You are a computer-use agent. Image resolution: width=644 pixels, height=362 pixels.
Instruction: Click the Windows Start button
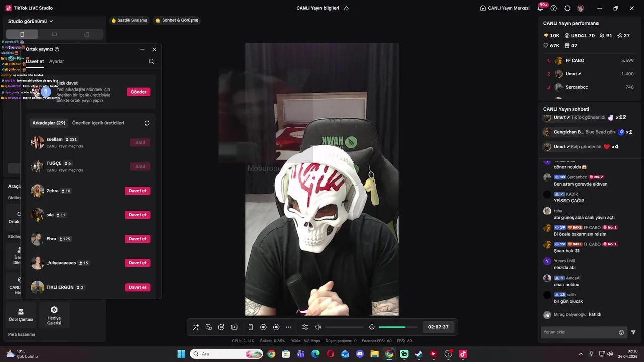181,354
